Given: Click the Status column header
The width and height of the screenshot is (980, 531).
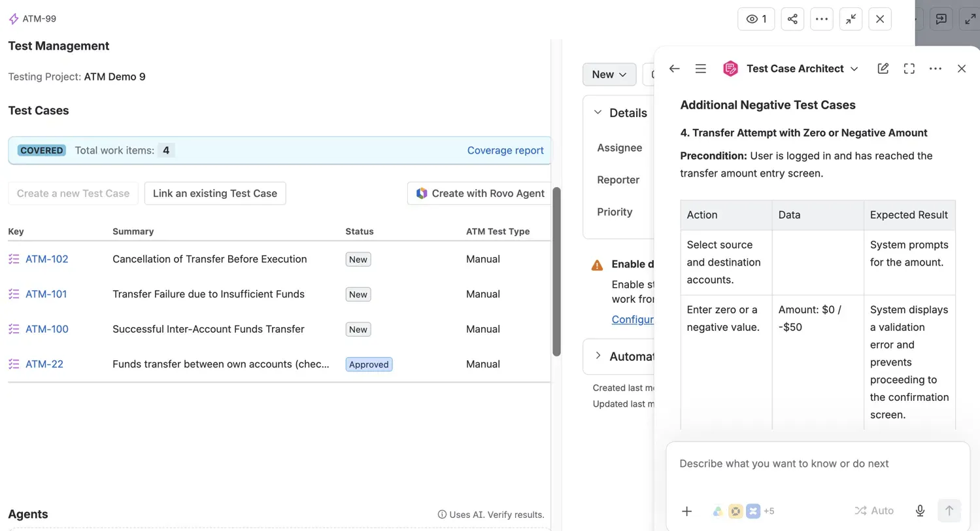Looking at the screenshot, I should point(360,231).
